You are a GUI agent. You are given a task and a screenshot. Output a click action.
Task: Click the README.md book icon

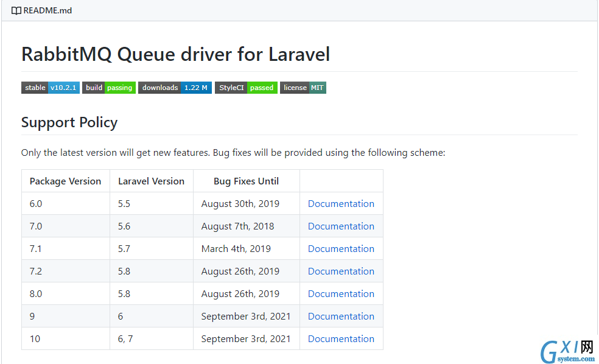(x=16, y=11)
